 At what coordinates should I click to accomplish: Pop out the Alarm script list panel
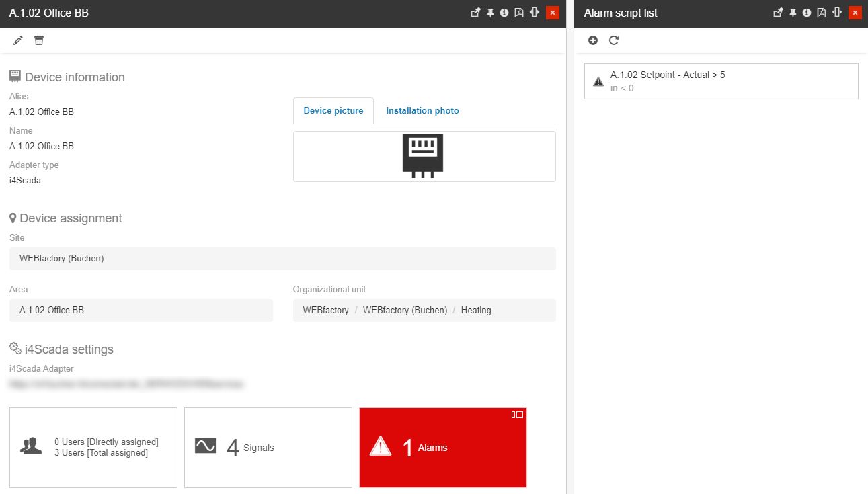(x=778, y=13)
